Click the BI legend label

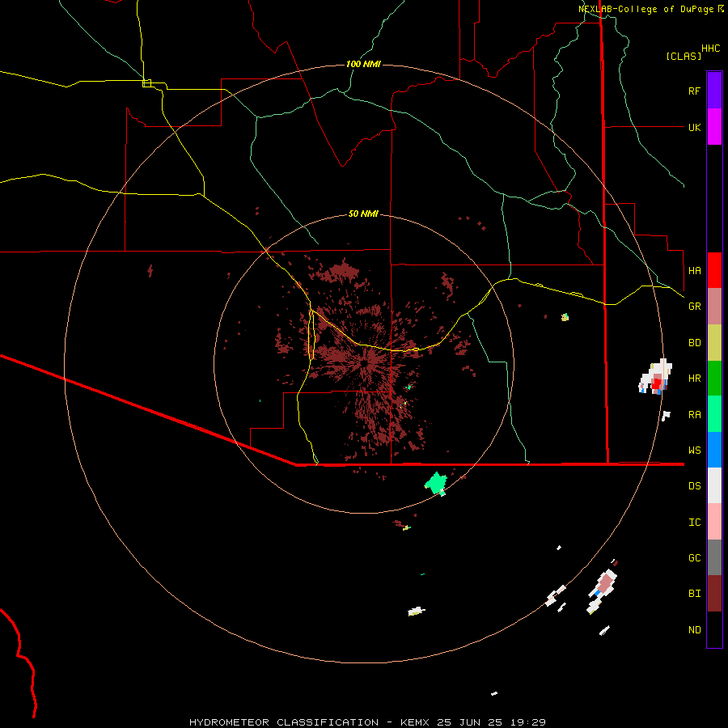point(694,594)
